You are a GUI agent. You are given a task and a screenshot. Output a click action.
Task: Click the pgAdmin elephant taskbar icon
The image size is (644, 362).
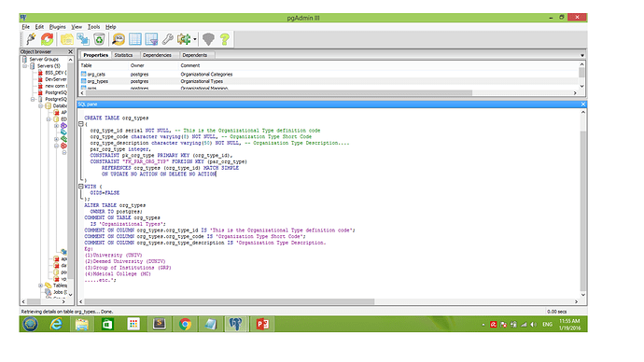(x=236, y=324)
